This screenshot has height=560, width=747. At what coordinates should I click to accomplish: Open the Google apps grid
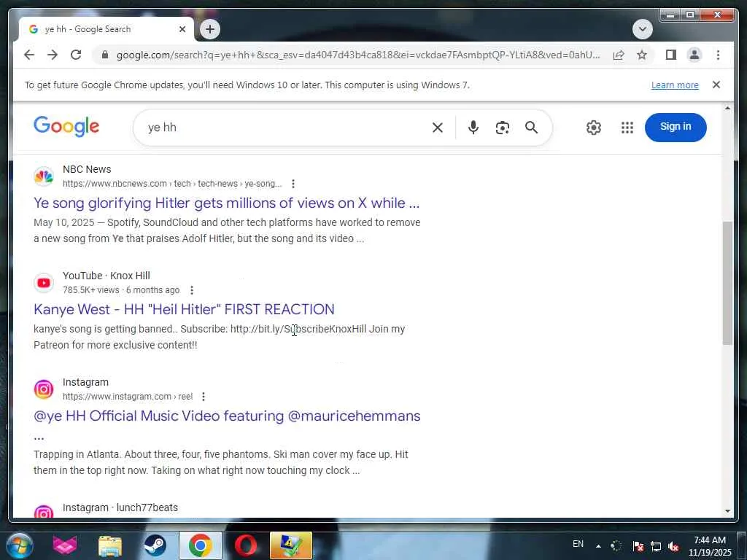[x=627, y=127]
